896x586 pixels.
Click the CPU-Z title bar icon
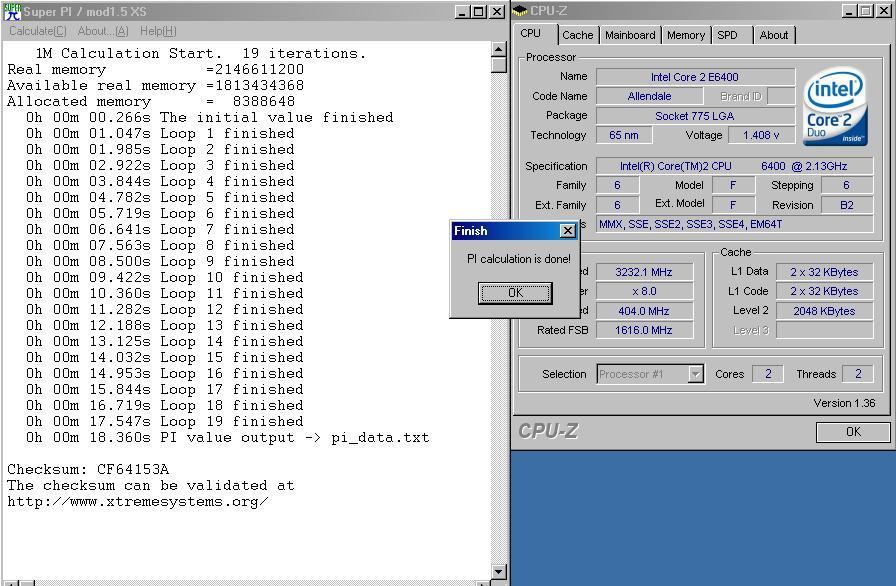pyautogui.click(x=521, y=11)
